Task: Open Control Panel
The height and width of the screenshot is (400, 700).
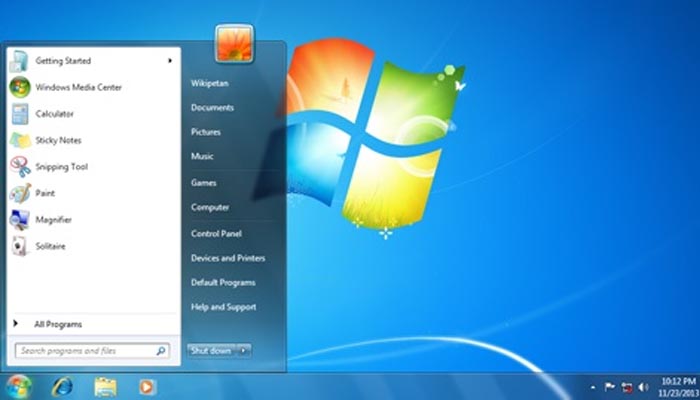Action: (x=216, y=234)
